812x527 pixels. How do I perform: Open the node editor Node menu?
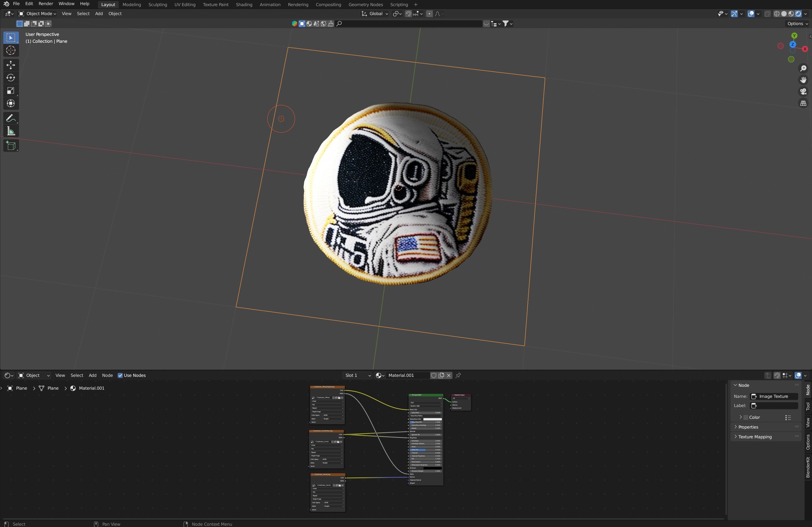click(x=107, y=375)
